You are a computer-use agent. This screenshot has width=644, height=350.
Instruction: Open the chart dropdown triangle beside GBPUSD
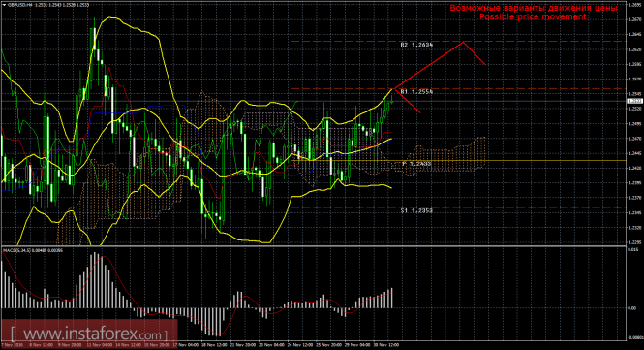coord(4,5)
